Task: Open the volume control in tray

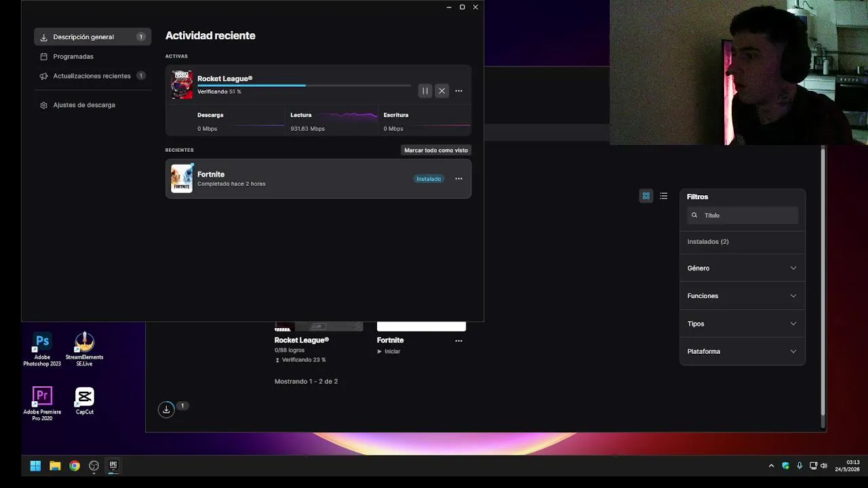Action: coord(824,466)
